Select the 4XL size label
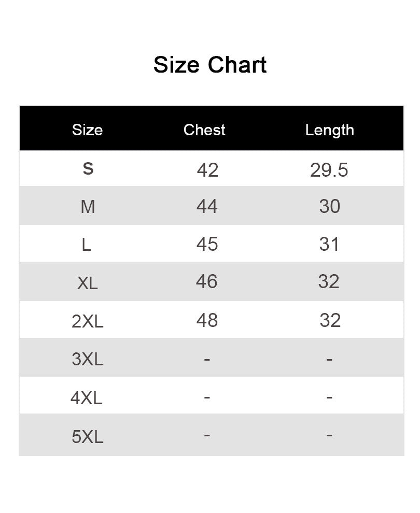Image resolution: width=420 pixels, height=513 pixels. pyautogui.click(x=87, y=398)
